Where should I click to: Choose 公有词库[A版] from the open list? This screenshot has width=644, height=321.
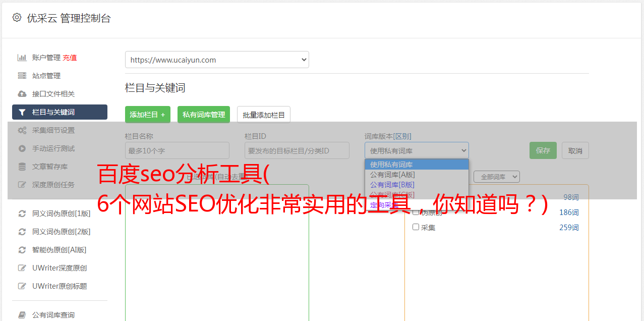click(417, 175)
